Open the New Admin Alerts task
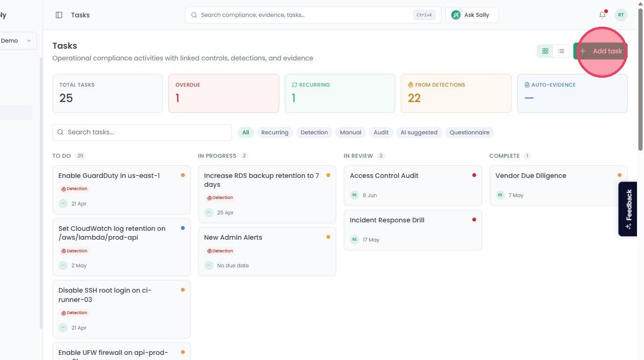Image resolution: width=644 pixels, height=360 pixels. click(267, 251)
